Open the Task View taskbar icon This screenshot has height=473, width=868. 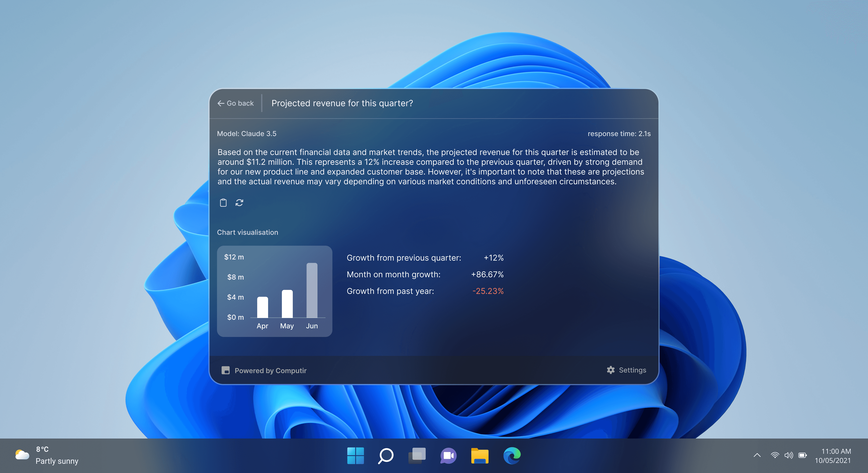click(417, 456)
